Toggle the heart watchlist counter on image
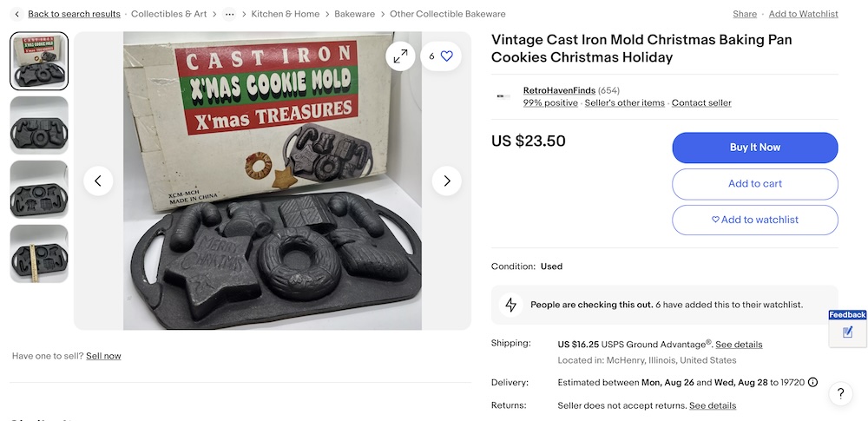 (441, 56)
